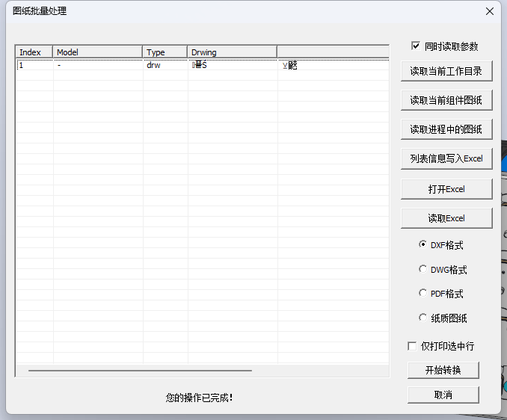Click the horizontal scrollbar of the list

pos(140,371)
